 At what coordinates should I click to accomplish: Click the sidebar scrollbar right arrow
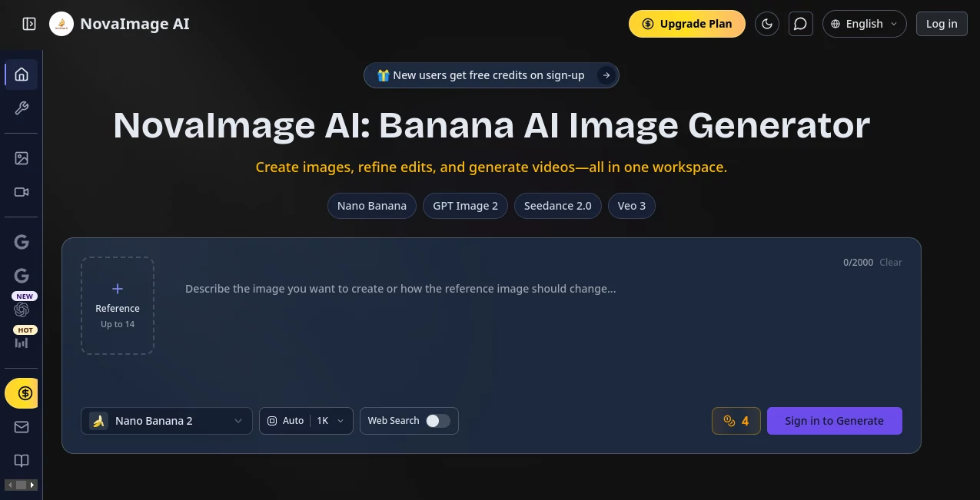pos(33,485)
